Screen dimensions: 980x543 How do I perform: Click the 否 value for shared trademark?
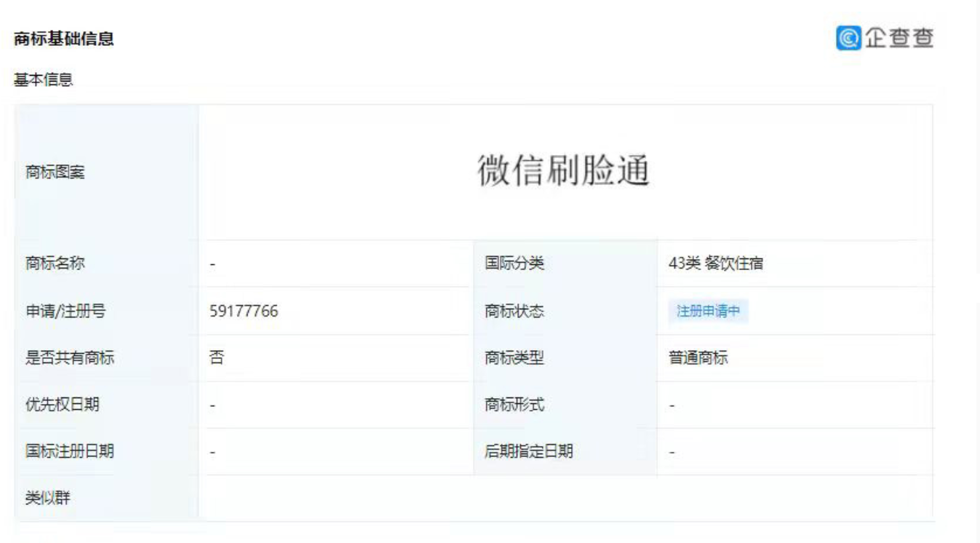pos(216,358)
